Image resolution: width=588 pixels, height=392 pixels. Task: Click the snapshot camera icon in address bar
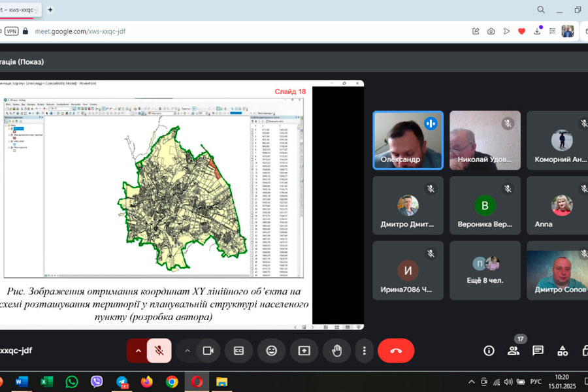pyautogui.click(x=491, y=31)
